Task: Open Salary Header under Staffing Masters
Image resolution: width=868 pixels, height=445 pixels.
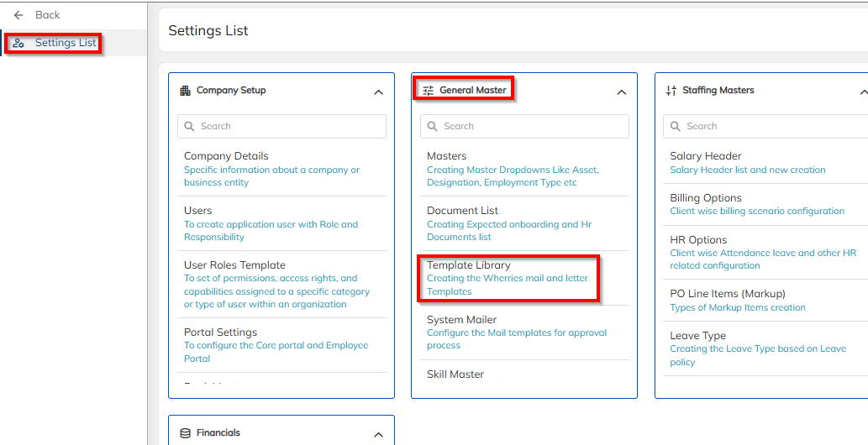Action: click(705, 156)
